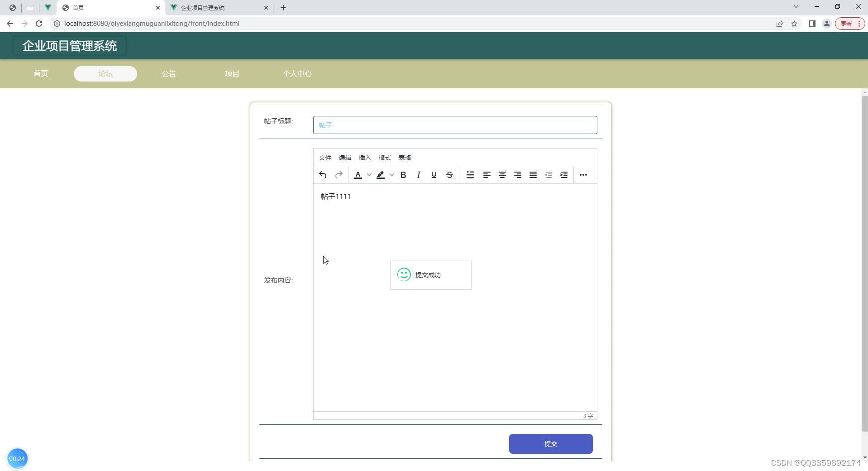Click the browser address bar URL
This screenshot has width=868, height=471.
coord(152,24)
